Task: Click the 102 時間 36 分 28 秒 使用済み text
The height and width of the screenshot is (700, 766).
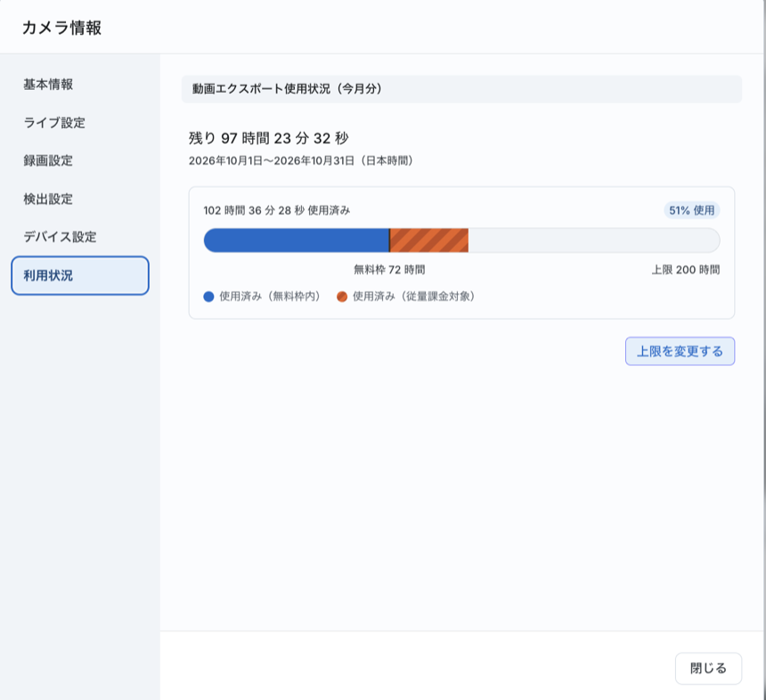Action: point(276,210)
